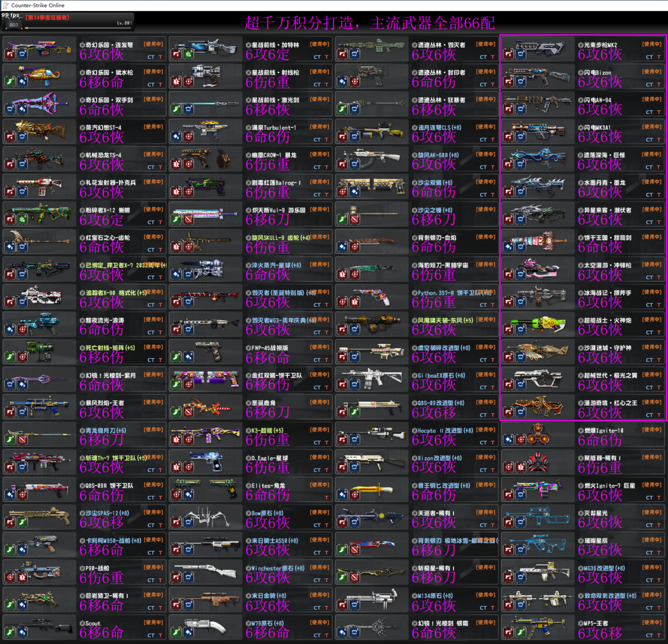Click the 801 rank badge at top left

click(x=12, y=23)
